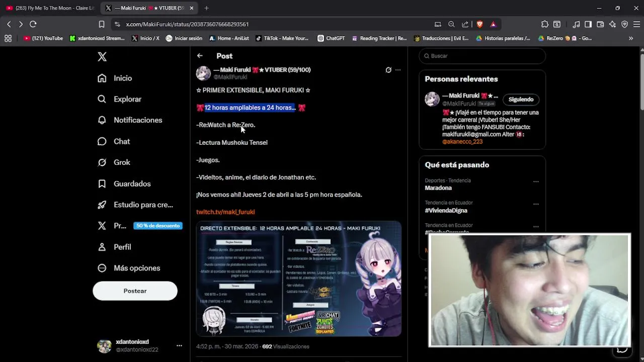
Task: Open Grok in the X sidebar
Action: pos(114,162)
